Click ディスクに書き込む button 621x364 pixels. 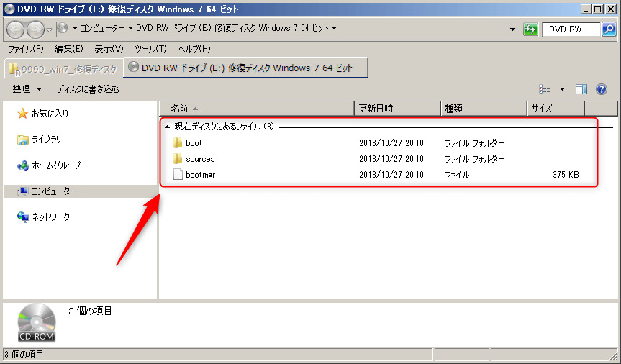coord(88,89)
